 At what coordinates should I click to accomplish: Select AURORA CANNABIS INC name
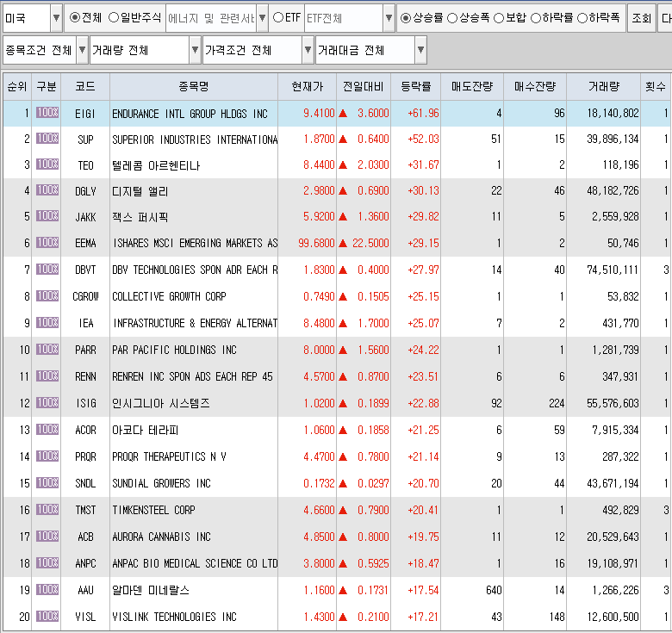[x=161, y=537]
